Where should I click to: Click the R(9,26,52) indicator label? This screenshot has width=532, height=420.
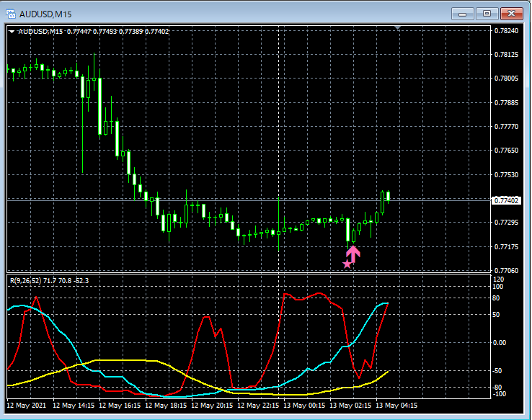tap(50, 281)
